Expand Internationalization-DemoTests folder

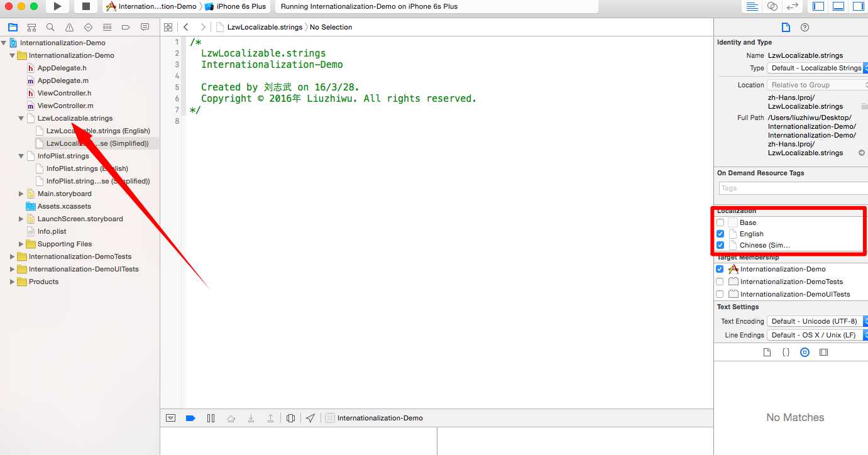(12, 256)
